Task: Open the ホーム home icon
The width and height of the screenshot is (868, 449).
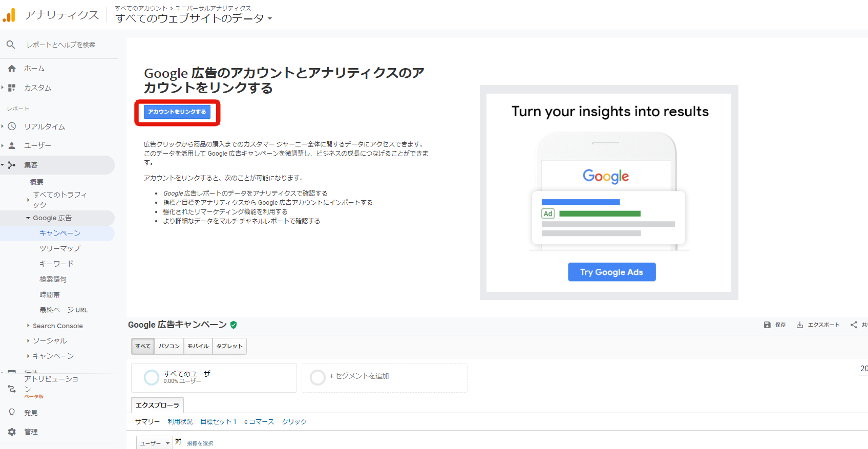Action: point(12,68)
